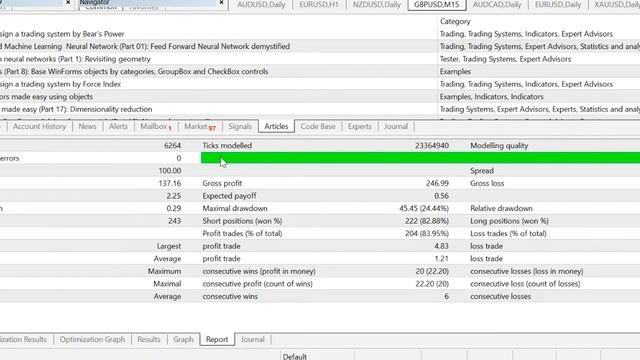
Task: Switch to the Market tab
Action: [200, 127]
